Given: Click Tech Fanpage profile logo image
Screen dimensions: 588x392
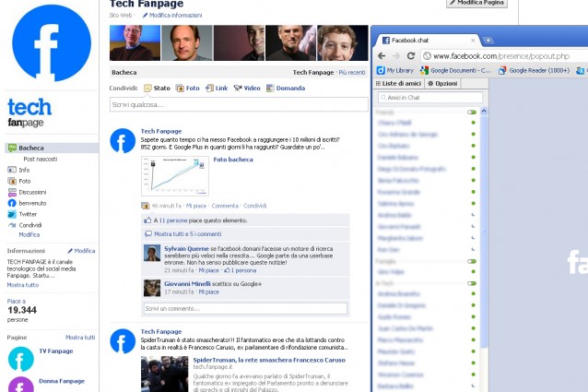Looking at the screenshot, I should [52, 42].
